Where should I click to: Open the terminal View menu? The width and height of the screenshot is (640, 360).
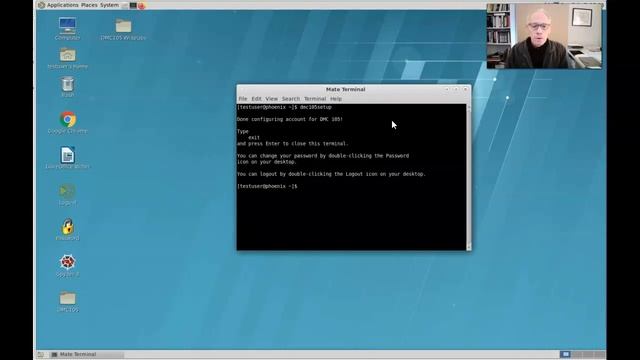(x=271, y=99)
